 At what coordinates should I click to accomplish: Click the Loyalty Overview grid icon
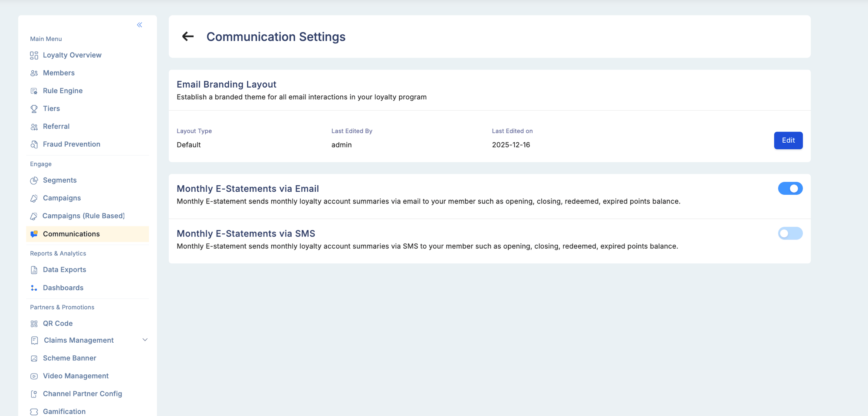tap(34, 56)
